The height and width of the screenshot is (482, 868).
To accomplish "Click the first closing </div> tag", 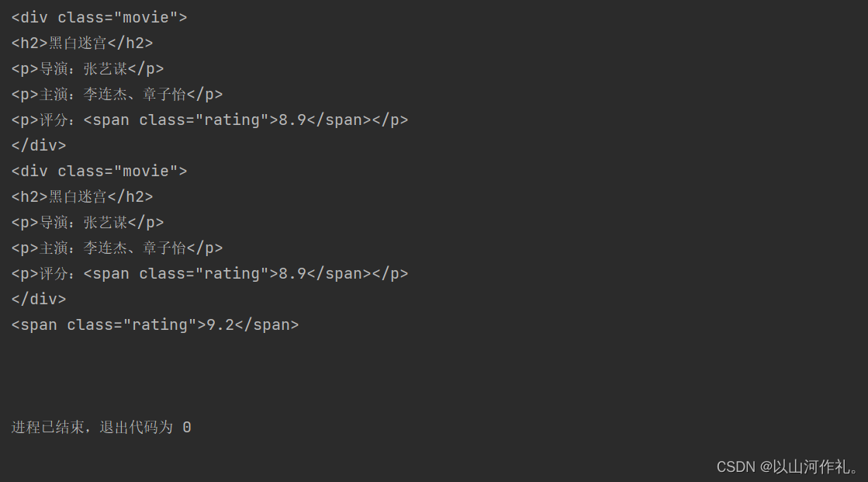I will (x=39, y=146).
